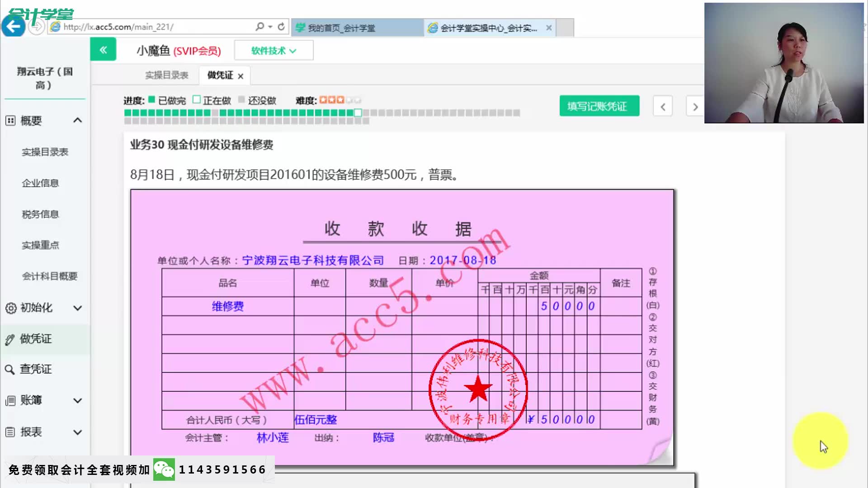Click the 已做完 green legend box
The image size is (868, 488).
click(x=152, y=99)
